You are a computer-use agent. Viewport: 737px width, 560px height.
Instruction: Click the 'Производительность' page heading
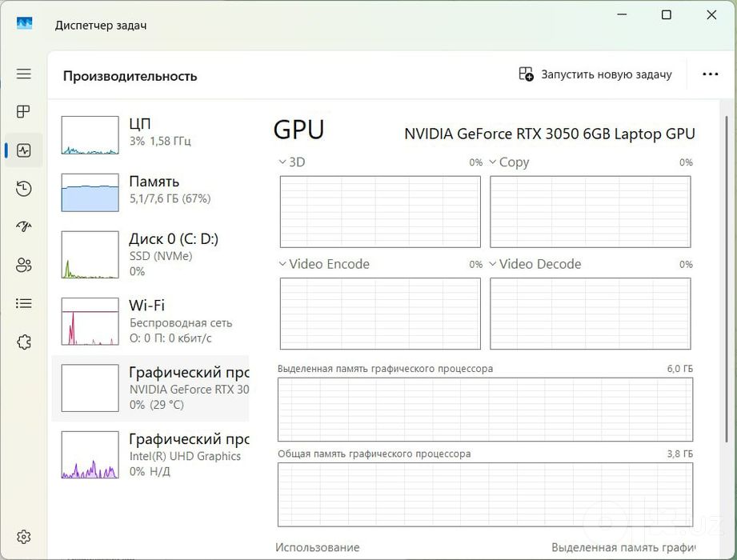pyautogui.click(x=130, y=76)
